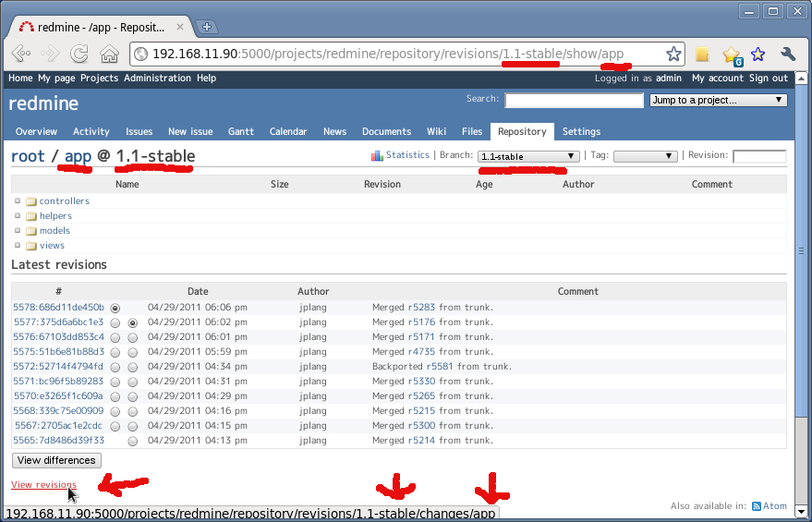This screenshot has height=522, width=812.
Task: Select second radio for revision 5568
Action: [133, 412]
